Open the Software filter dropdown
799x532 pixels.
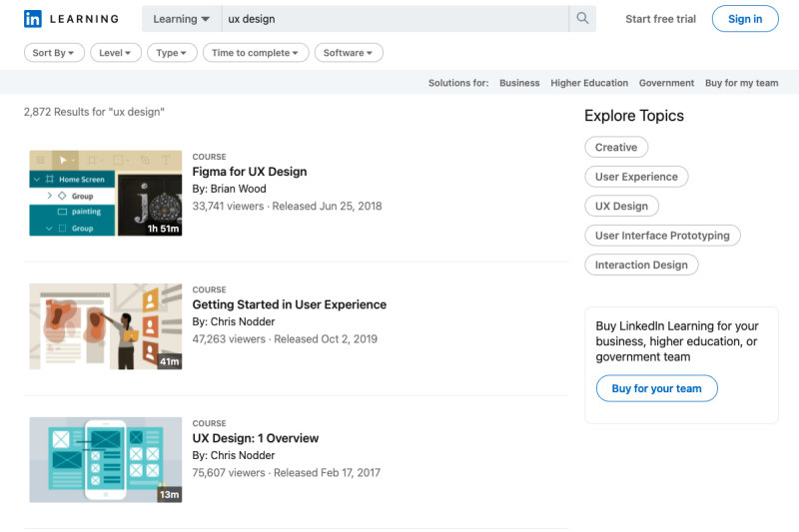(349, 53)
